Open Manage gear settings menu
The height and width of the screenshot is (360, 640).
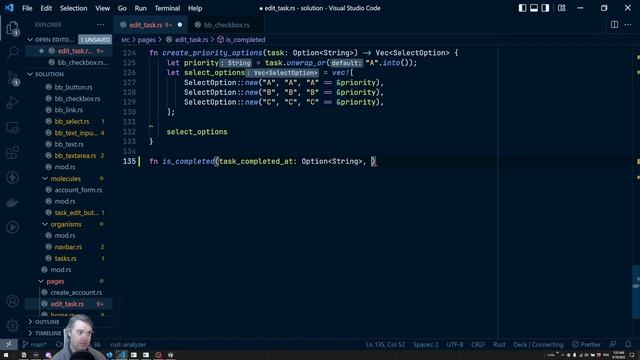click(12, 326)
